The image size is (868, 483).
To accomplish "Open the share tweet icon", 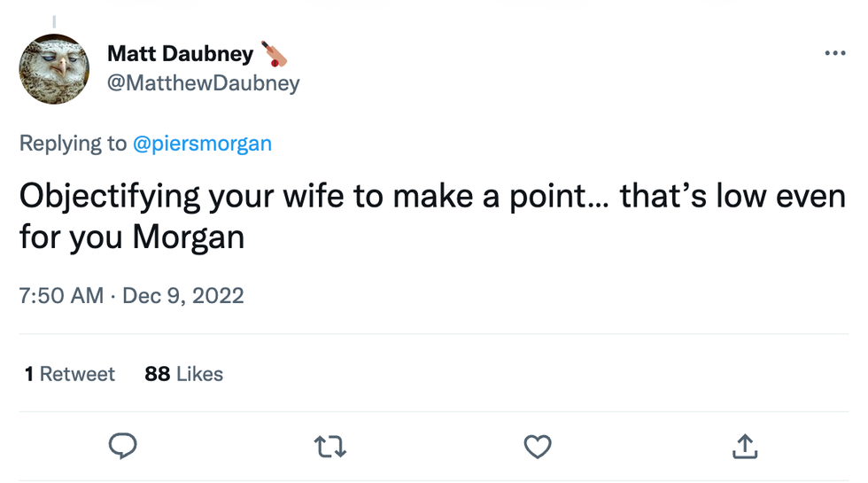I will [x=745, y=447].
